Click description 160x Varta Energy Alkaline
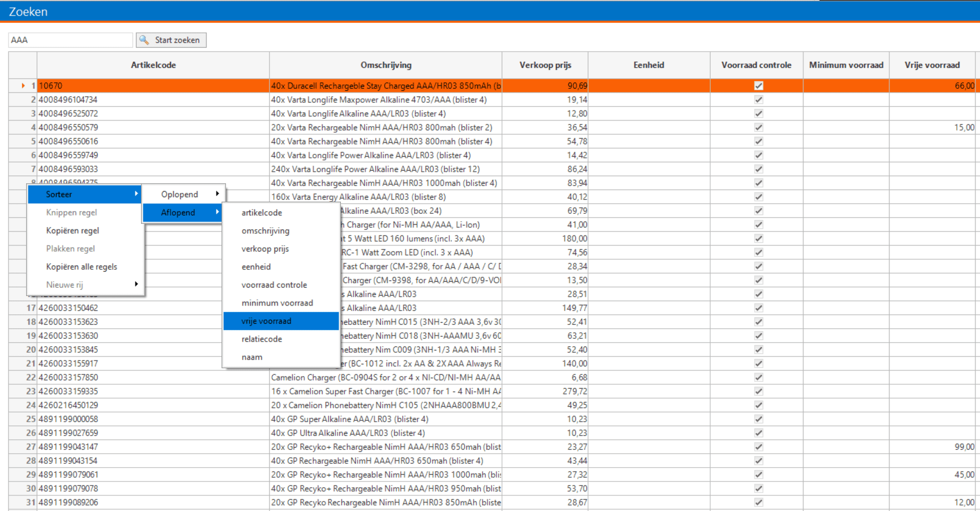Viewport: 980px width, 511px height. [386, 197]
